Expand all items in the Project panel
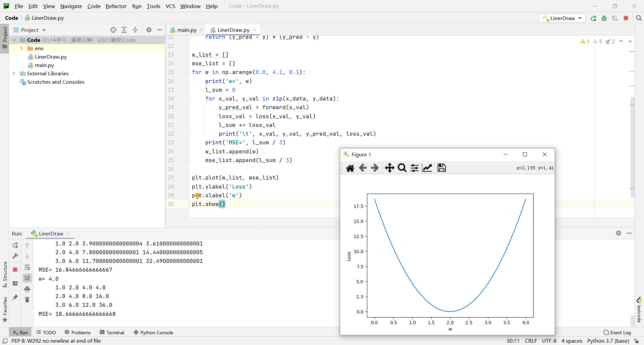 (124, 30)
